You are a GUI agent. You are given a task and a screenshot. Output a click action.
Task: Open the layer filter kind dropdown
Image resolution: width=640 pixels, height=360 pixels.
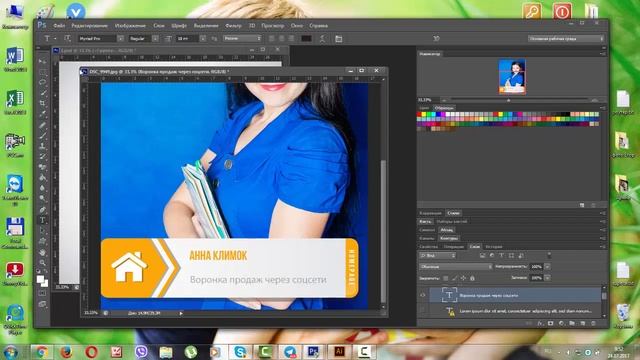coord(438,256)
